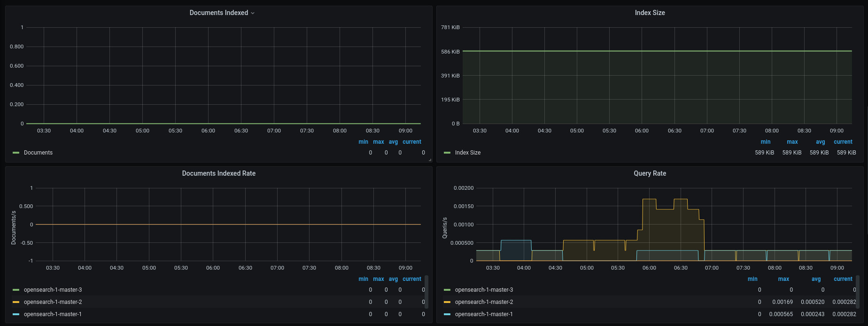Sort Index Size legend by current
Image resolution: width=868 pixels, height=326 pixels.
843,142
